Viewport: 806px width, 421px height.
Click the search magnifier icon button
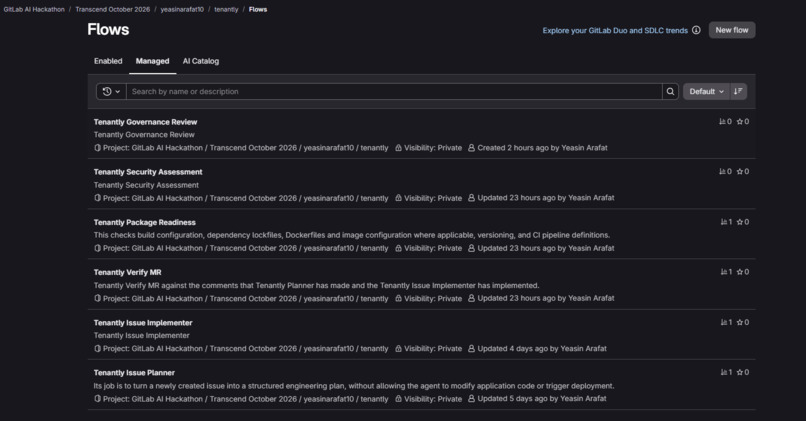coord(670,91)
